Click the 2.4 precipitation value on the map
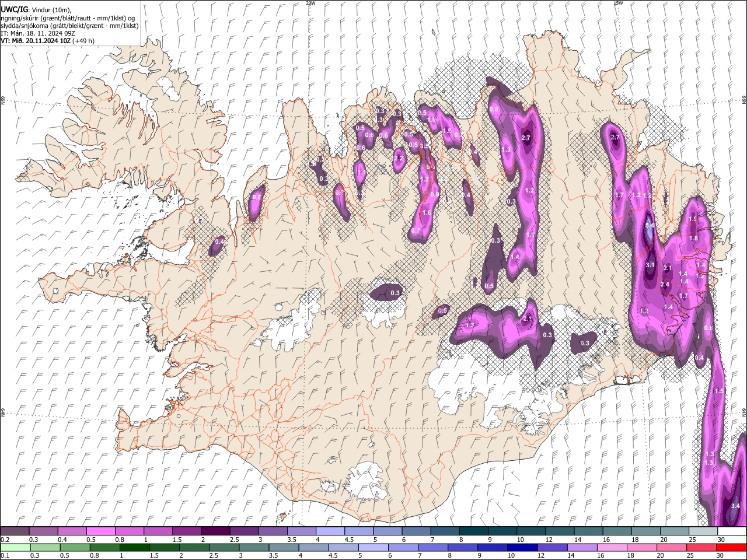The image size is (747, 560). (x=665, y=285)
